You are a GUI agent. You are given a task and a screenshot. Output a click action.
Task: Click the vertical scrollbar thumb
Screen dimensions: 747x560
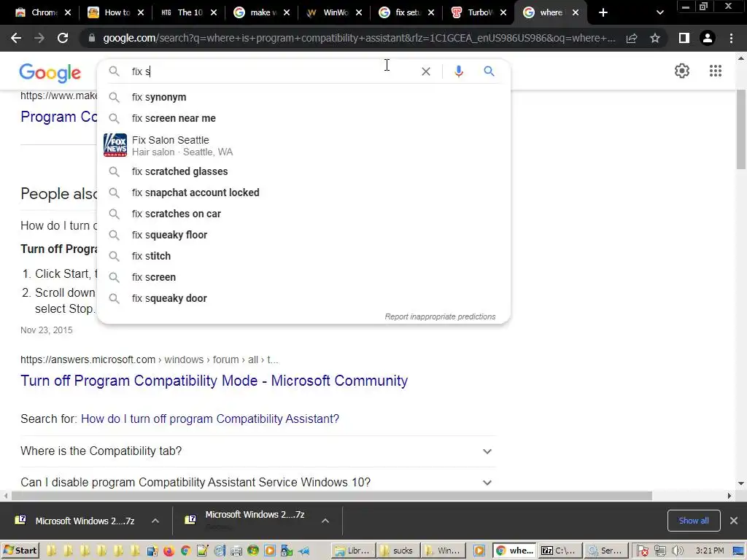tap(741, 128)
